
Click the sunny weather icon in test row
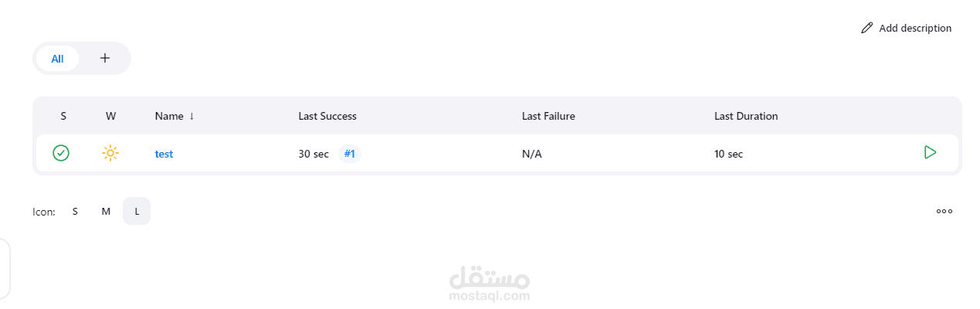[110, 153]
